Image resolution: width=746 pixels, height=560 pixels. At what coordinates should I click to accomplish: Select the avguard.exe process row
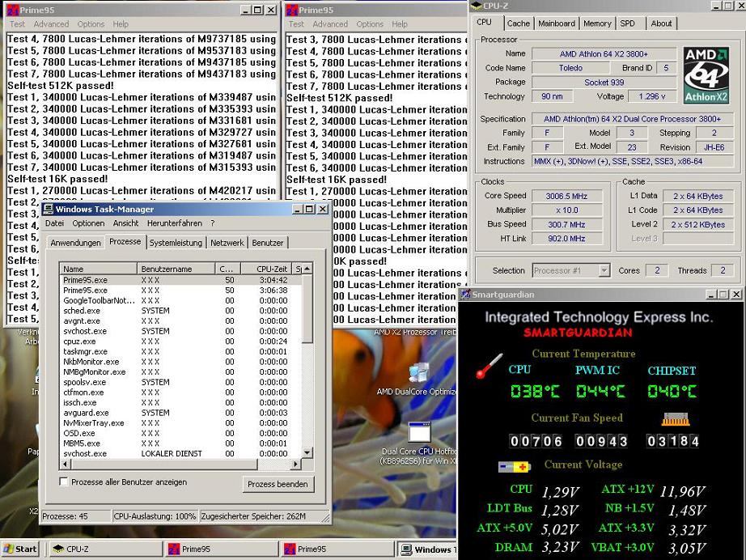point(180,413)
